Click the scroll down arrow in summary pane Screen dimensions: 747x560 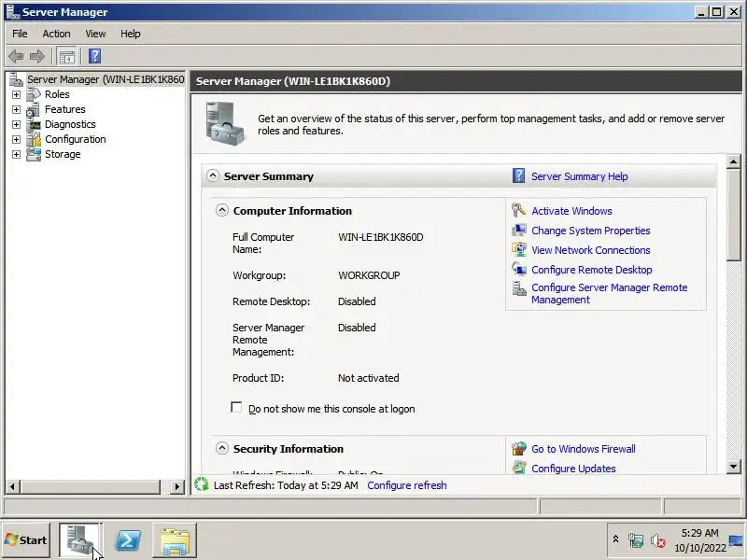(734, 466)
